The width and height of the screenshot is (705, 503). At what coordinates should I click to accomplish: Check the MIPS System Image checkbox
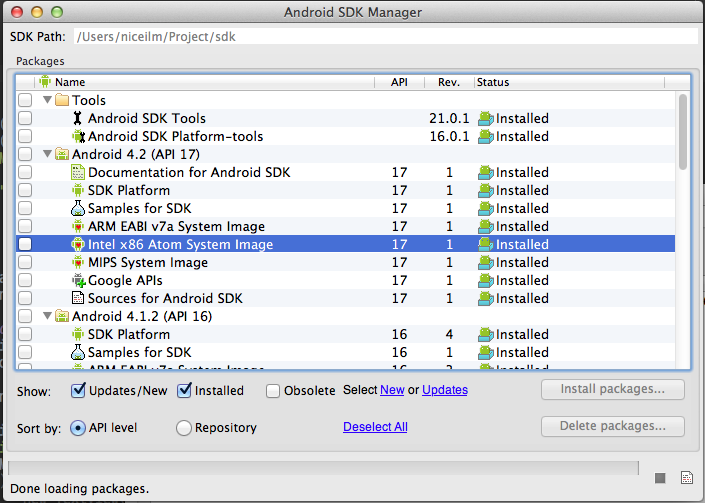pos(25,262)
